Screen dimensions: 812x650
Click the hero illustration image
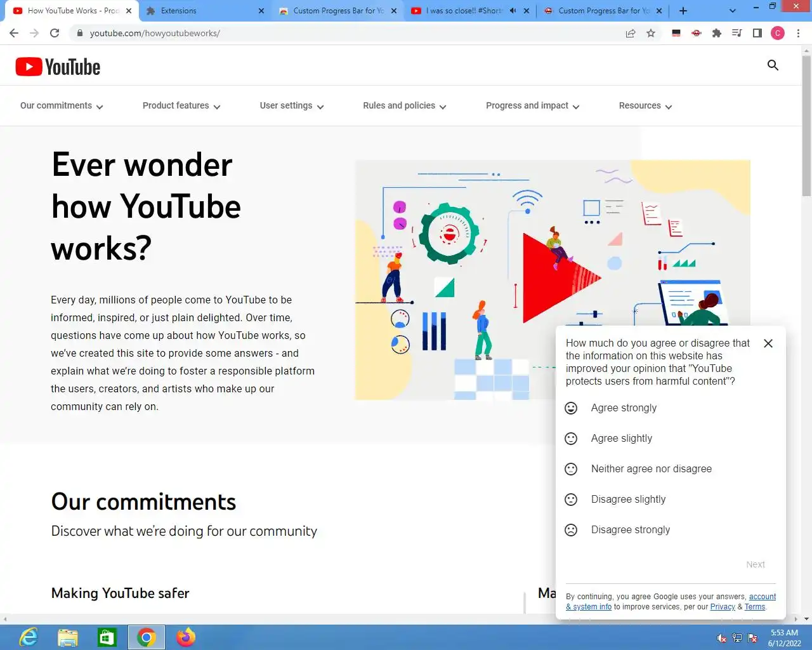[x=553, y=280]
